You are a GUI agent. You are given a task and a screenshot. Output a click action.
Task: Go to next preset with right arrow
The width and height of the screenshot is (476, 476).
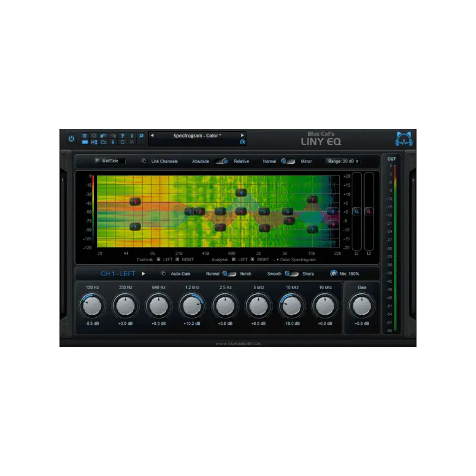[x=242, y=136]
